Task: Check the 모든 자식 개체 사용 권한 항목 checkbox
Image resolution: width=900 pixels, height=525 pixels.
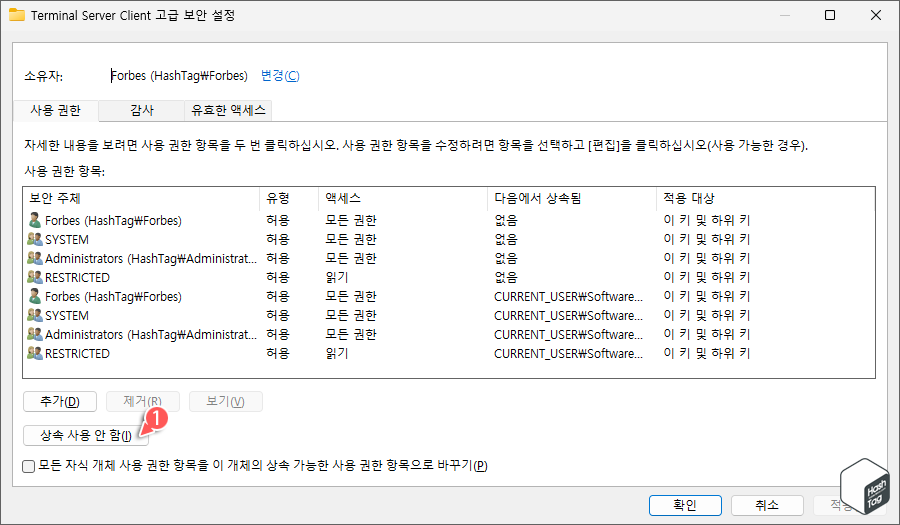Action: pyautogui.click(x=29, y=466)
